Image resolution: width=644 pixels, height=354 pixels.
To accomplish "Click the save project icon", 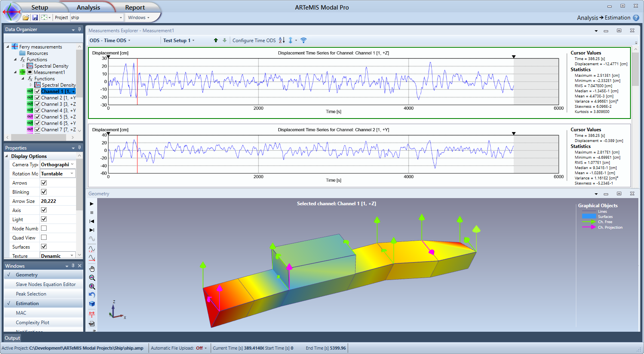I will [35, 18].
